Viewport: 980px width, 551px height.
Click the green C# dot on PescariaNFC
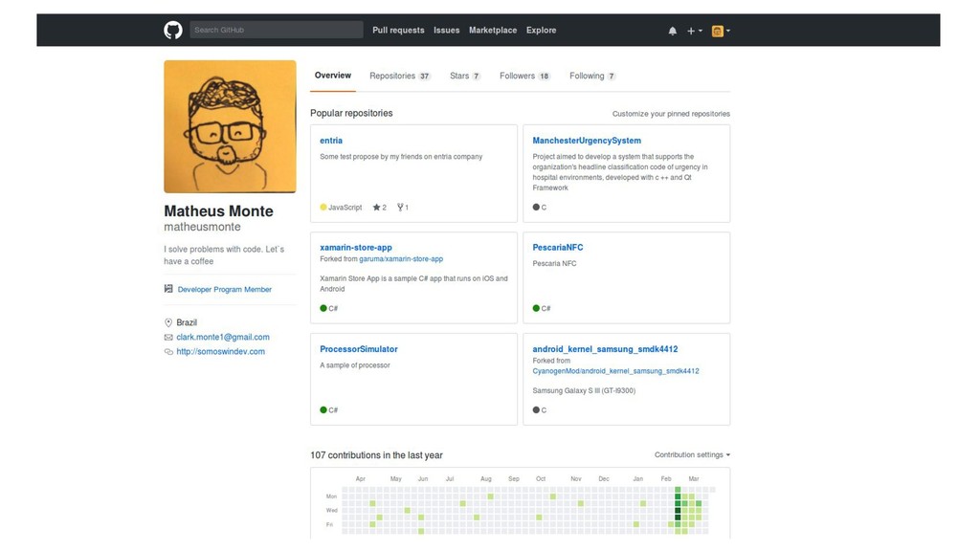pos(536,308)
